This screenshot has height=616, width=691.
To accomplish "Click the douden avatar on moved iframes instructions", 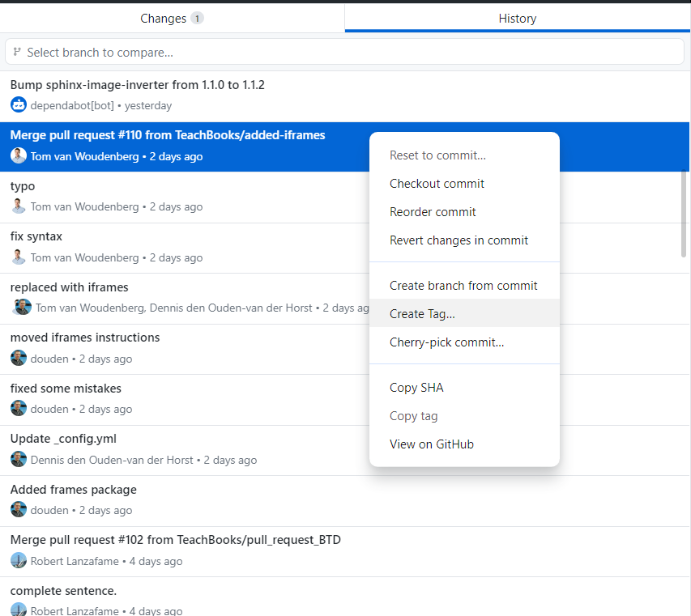I will 19,359.
